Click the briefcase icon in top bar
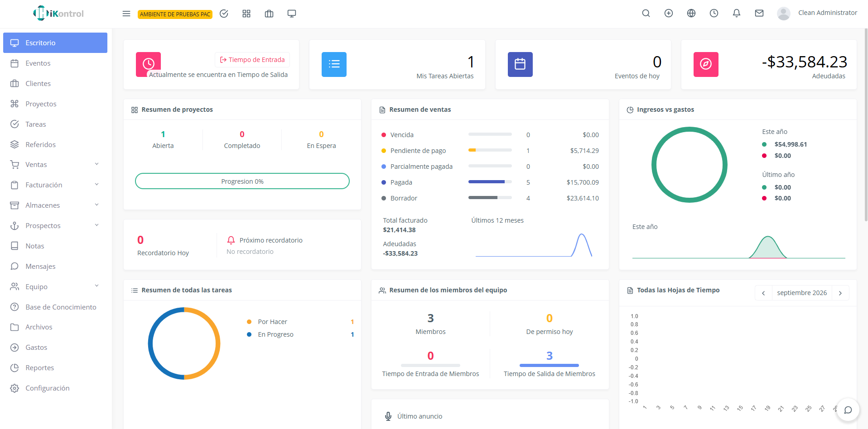The height and width of the screenshot is (429, 868). [x=269, y=14]
